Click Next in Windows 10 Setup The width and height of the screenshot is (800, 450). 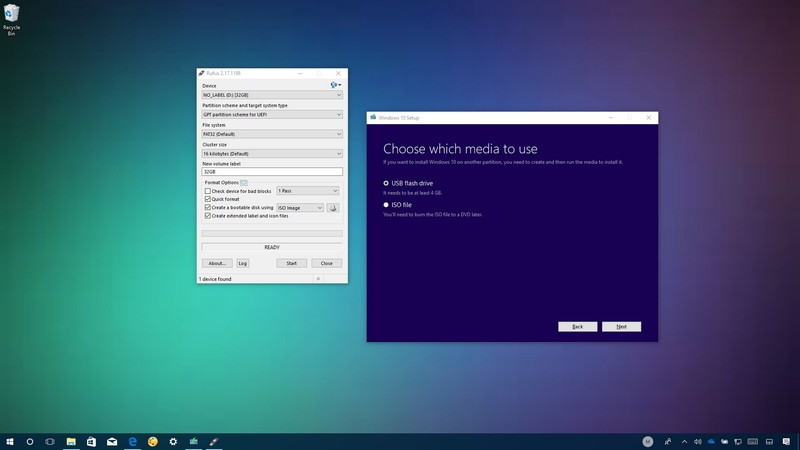coord(621,327)
